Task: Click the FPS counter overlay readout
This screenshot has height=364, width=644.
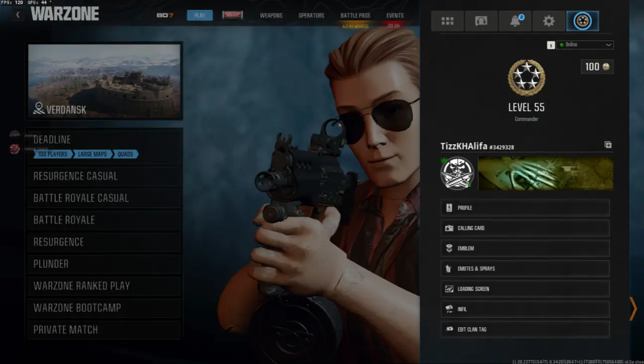Action: tap(12, 2)
